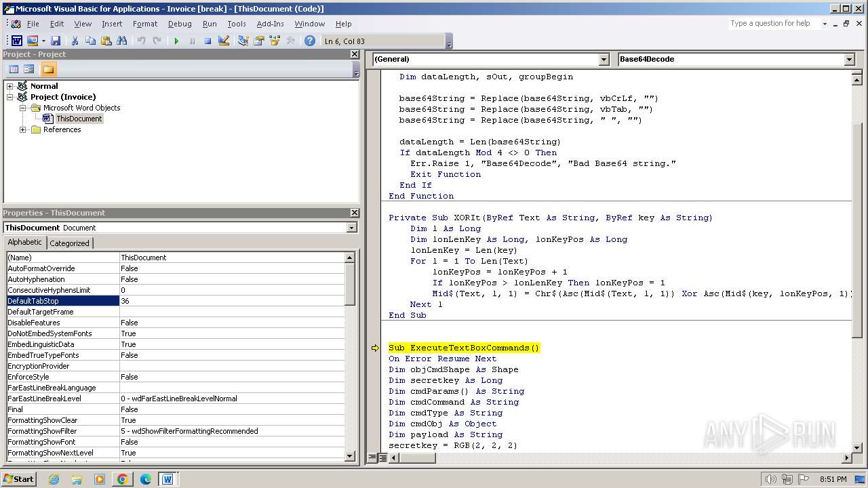The width and height of the screenshot is (868, 488).
Task: Open the File menu
Action: coord(33,24)
